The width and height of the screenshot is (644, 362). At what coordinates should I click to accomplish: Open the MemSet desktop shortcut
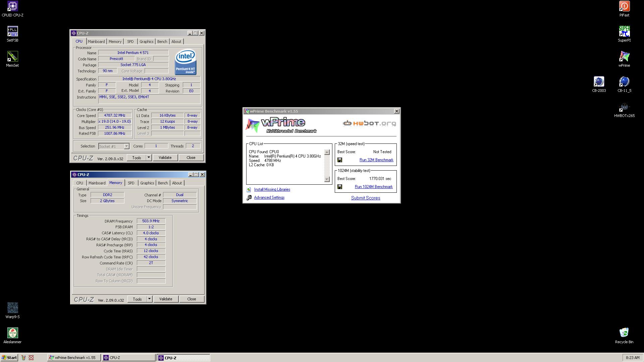(x=12, y=59)
